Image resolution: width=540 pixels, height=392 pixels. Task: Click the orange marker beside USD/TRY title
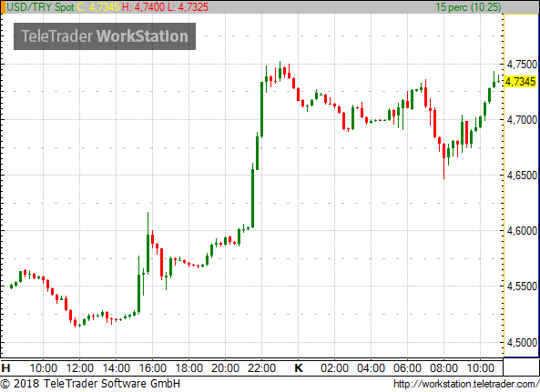pyautogui.click(x=3, y=7)
